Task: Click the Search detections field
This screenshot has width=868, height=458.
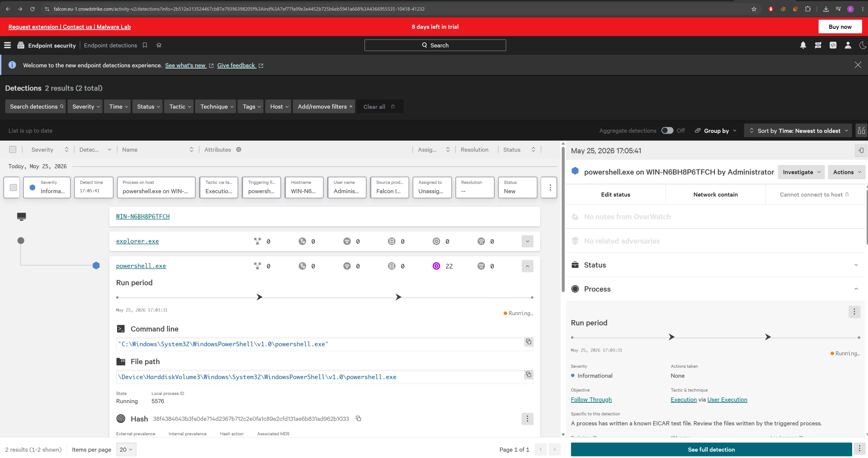Action: [x=35, y=106]
